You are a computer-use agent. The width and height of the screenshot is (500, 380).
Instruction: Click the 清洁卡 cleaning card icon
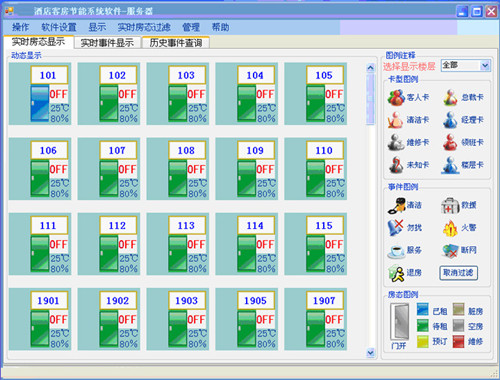coord(395,120)
